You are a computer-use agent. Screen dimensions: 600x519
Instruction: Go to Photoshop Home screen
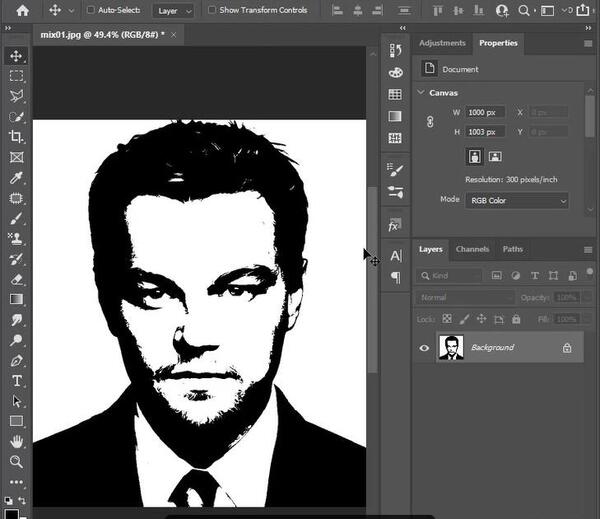point(23,10)
